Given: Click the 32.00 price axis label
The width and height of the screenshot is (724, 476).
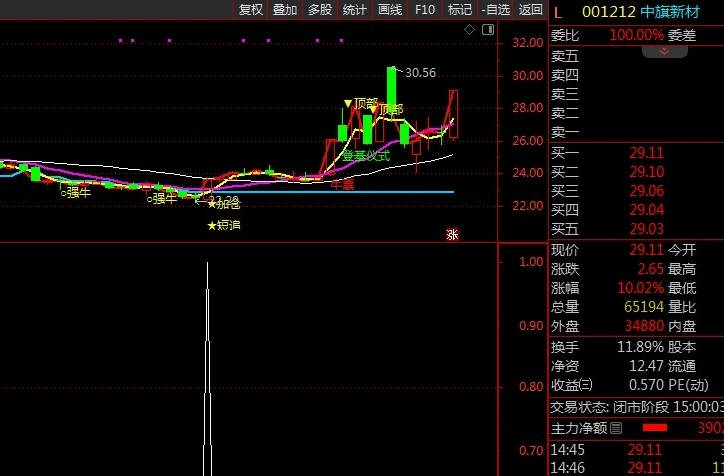Looking at the screenshot, I should click(528, 43).
